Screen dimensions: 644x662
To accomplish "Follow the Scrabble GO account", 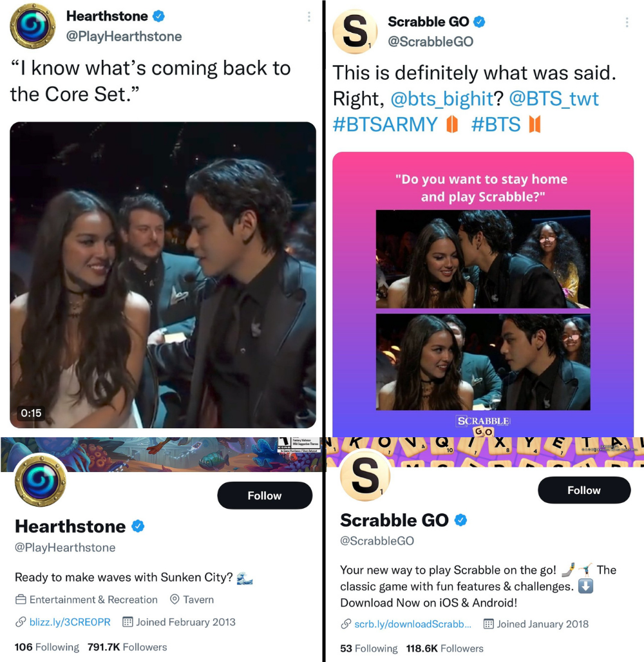I will [584, 490].
